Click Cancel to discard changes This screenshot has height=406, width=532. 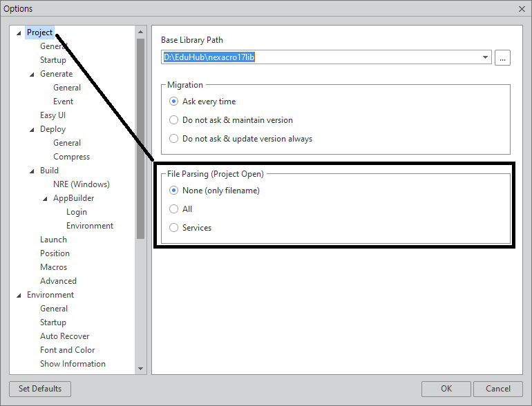point(498,389)
